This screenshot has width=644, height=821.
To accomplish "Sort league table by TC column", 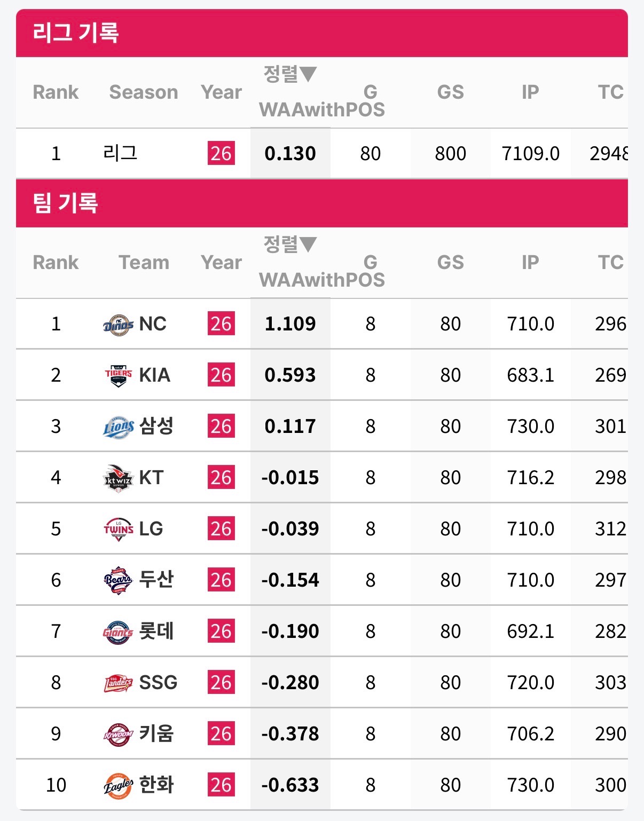I will 610,92.
